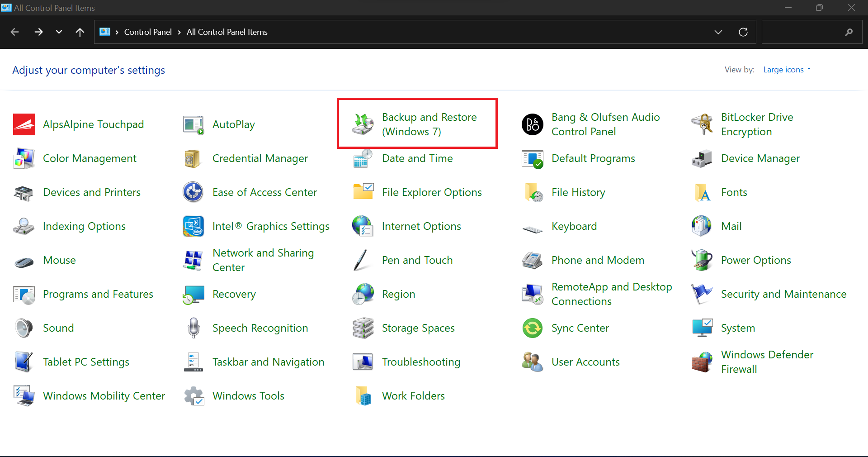
Task: Open the Phone and Modem icon
Action: coord(533,260)
